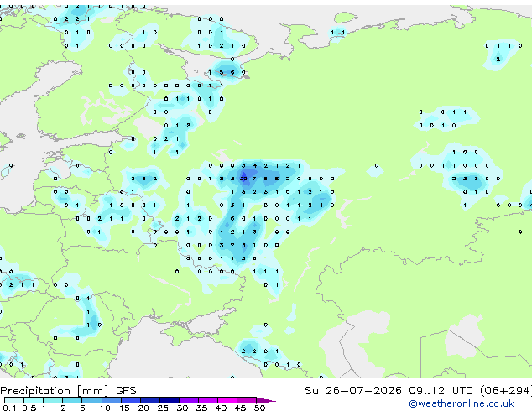532x411 pixels.
Task: Click the 2–5 mm legend color swatch
Action: pos(72,400)
